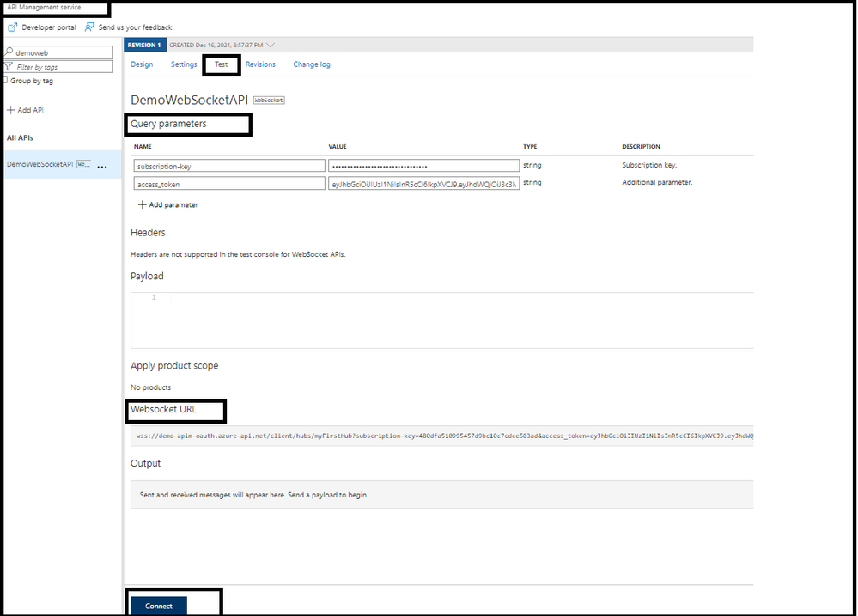Click the plus icon next to Add API
The height and width of the screenshot is (616, 858).
tap(10, 110)
